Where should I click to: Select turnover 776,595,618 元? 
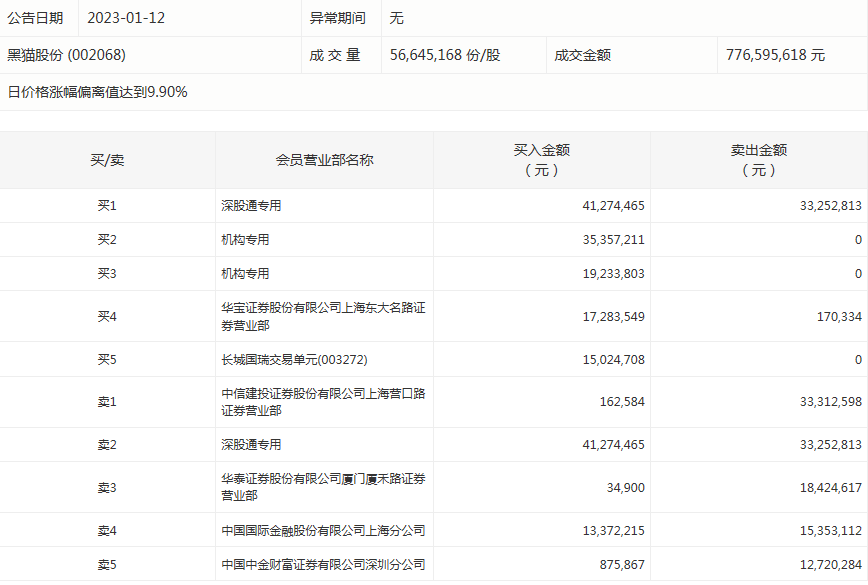(x=776, y=55)
